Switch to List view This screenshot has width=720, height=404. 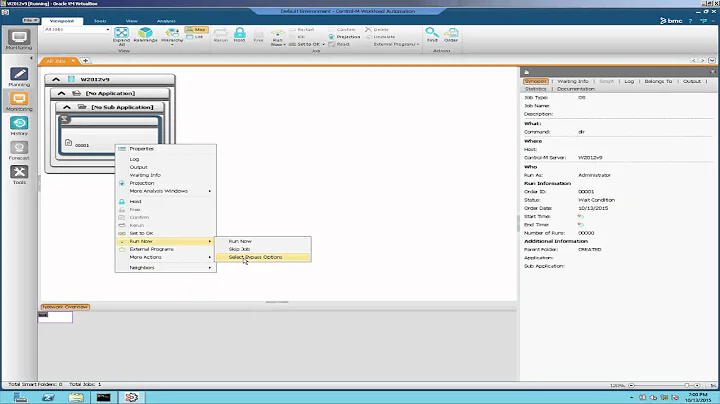click(195, 37)
